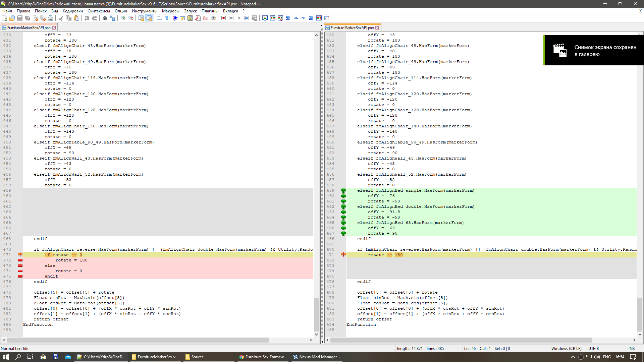Click right pane vertical scrollbar thumb
Screen dimensions: 644x362
pyautogui.click(x=640, y=314)
